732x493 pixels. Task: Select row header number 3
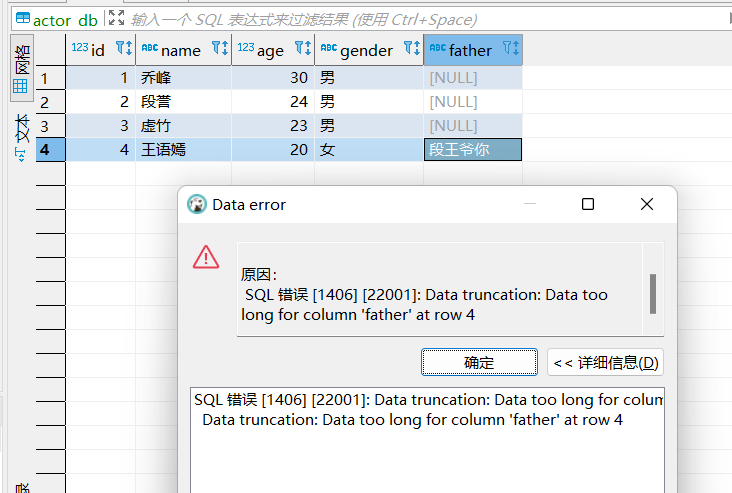(x=50, y=126)
